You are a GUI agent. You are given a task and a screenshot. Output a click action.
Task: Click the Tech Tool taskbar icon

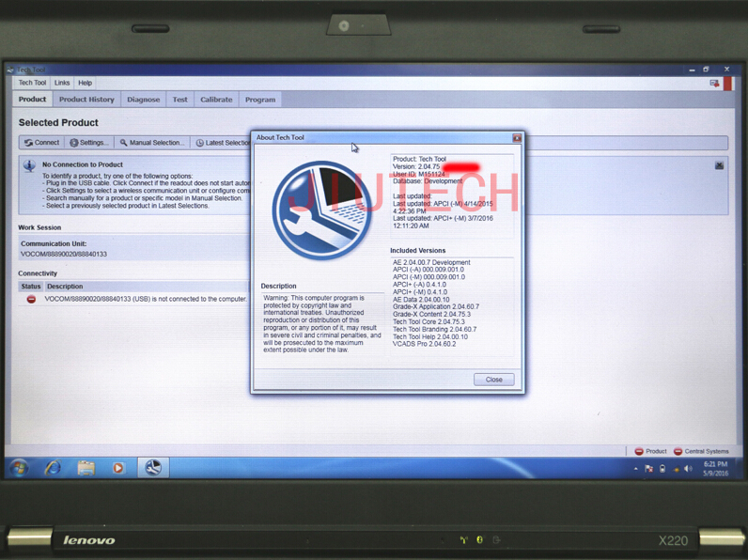pyautogui.click(x=152, y=467)
